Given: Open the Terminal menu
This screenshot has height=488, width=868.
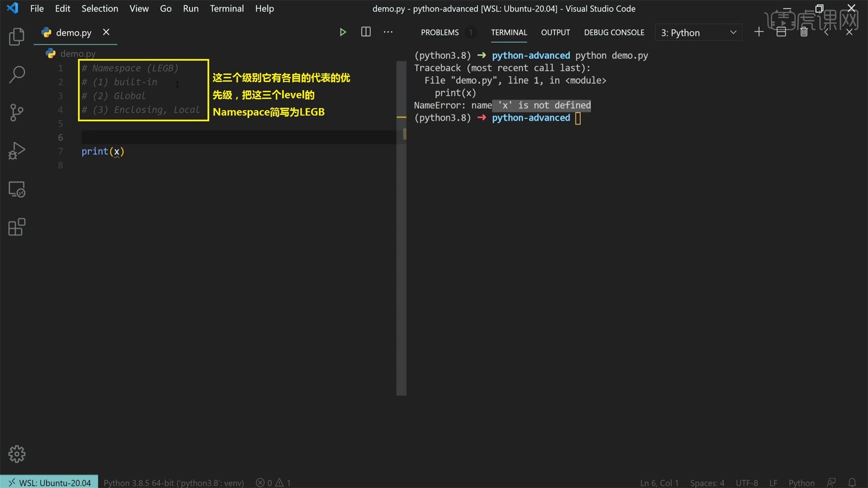Looking at the screenshot, I should (226, 8).
